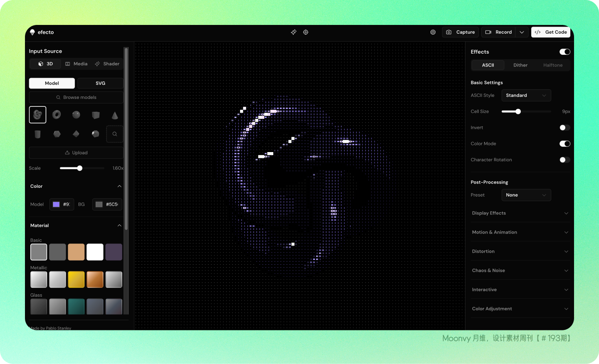
Task: Click the dashed search models tile
Action: (x=115, y=134)
